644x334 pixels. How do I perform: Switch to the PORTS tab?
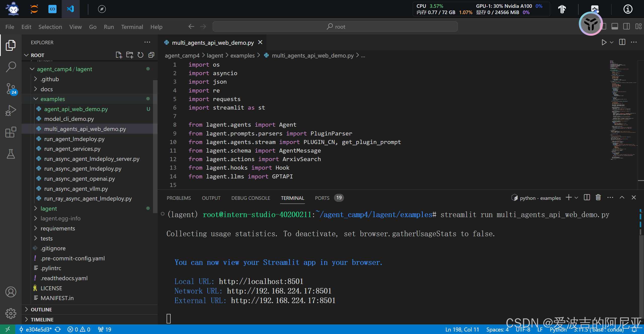[x=322, y=198]
